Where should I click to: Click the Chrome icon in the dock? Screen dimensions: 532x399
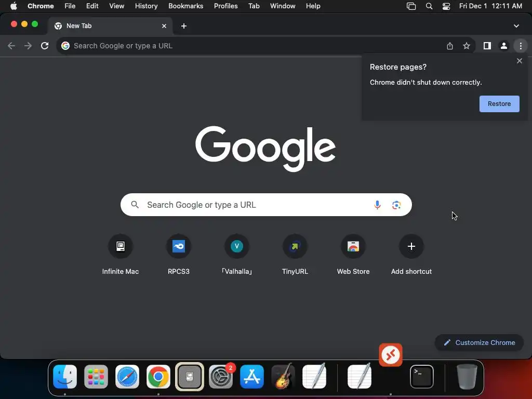click(x=158, y=377)
